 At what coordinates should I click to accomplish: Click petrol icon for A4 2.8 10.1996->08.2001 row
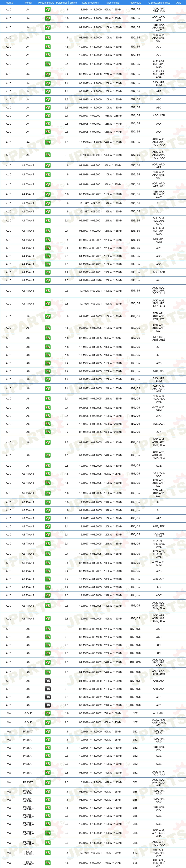click(x=48, y=155)
